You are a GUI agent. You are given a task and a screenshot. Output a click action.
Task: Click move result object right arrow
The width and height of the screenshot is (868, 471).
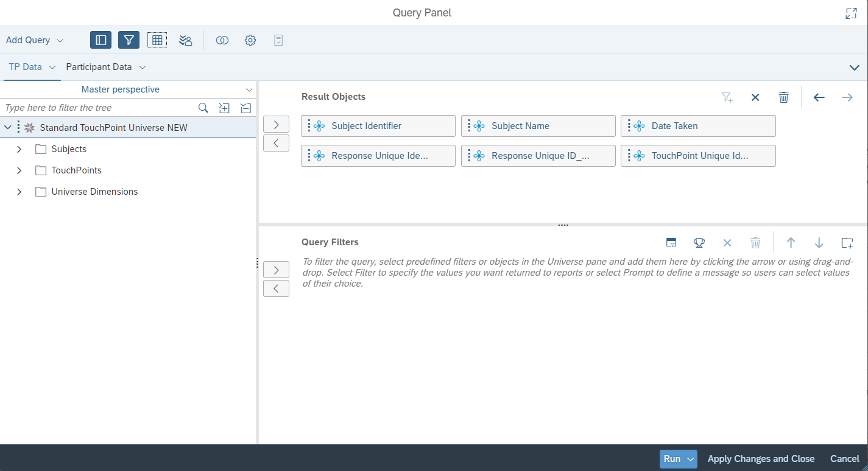point(847,97)
